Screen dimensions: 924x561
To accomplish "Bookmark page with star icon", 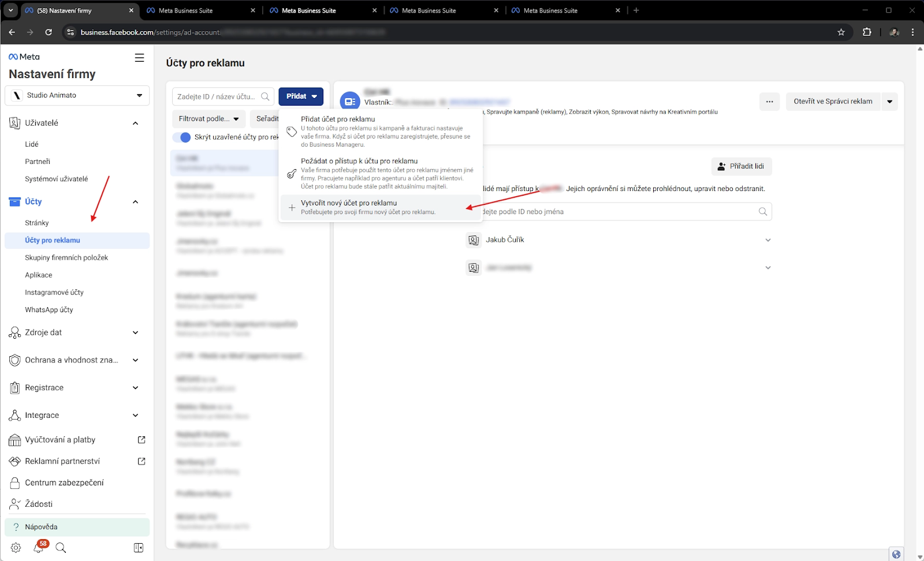I will 841,32.
